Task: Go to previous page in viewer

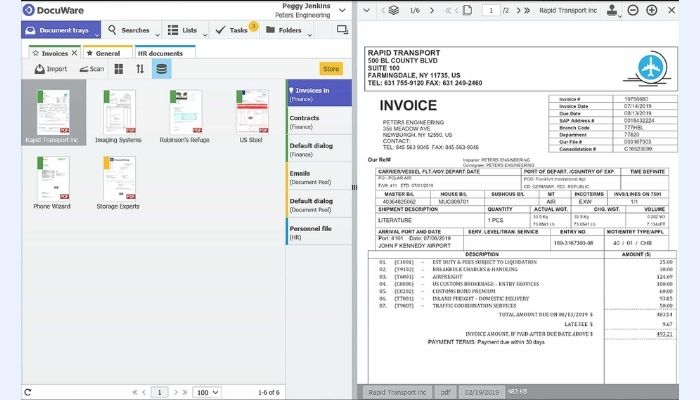Action: tap(456, 10)
